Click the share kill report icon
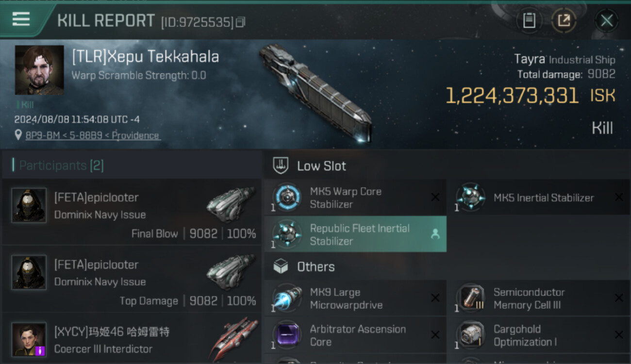 pos(564,20)
